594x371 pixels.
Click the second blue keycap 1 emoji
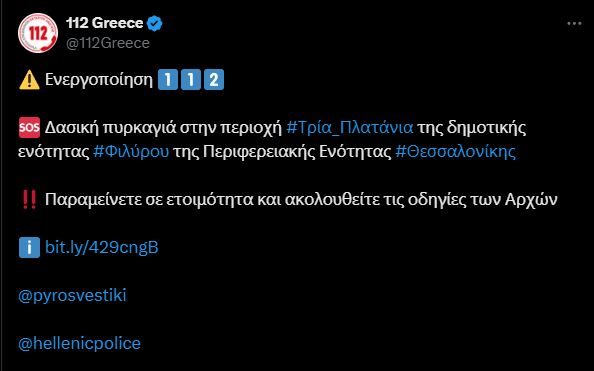[191, 80]
